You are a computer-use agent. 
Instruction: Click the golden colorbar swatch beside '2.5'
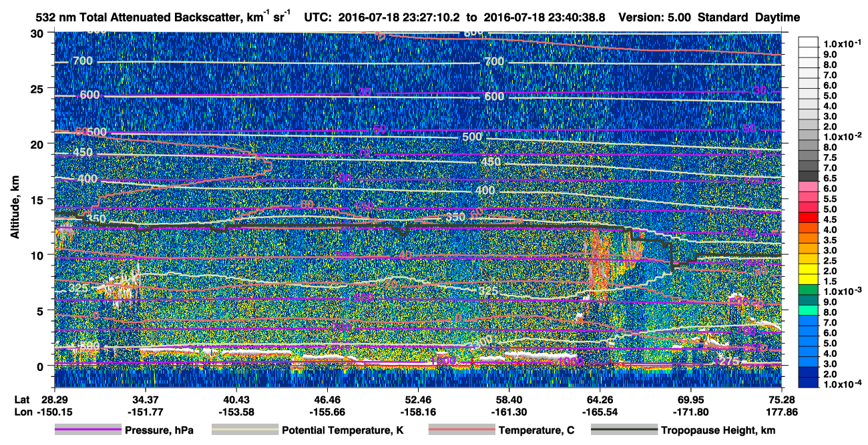pos(809,260)
